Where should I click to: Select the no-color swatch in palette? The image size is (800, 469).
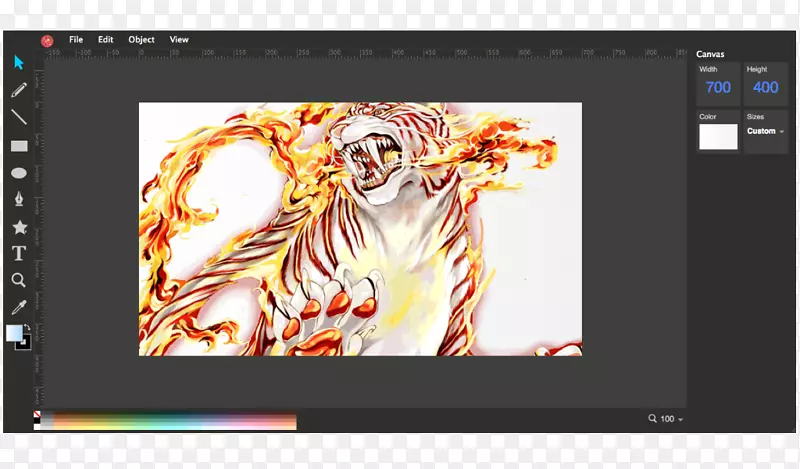[37, 414]
